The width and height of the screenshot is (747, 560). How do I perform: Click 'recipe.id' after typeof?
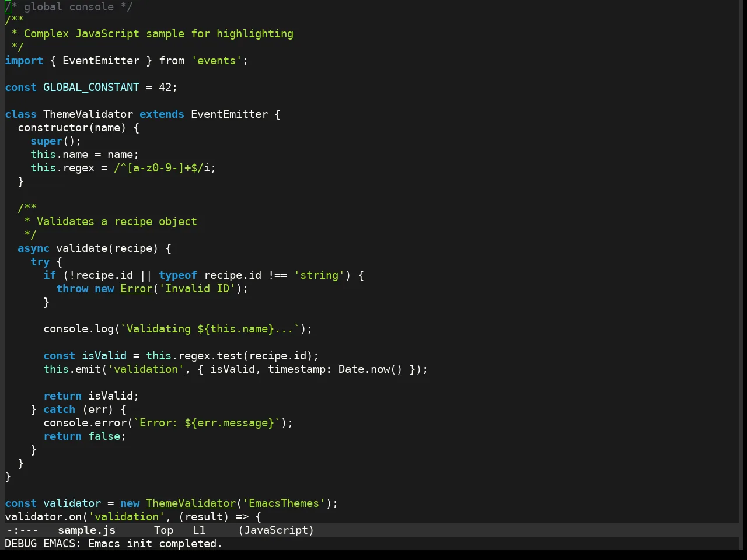(x=232, y=275)
